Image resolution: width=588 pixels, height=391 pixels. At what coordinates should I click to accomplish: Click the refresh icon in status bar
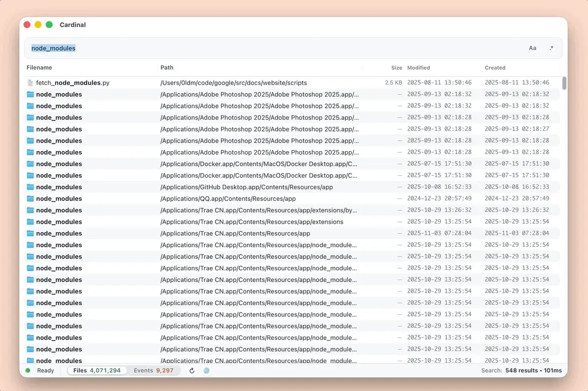(192, 371)
